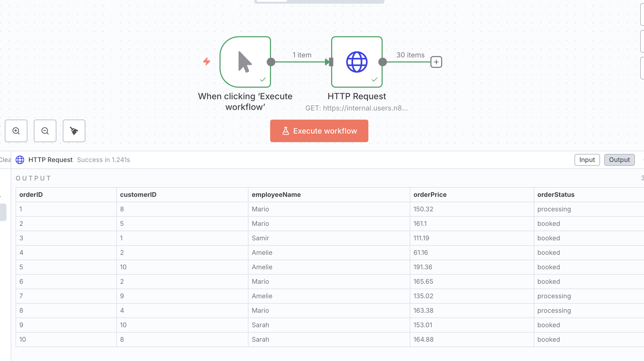Click the orderPrice cell 164.88
The height and width of the screenshot is (361, 644).
click(x=472, y=340)
